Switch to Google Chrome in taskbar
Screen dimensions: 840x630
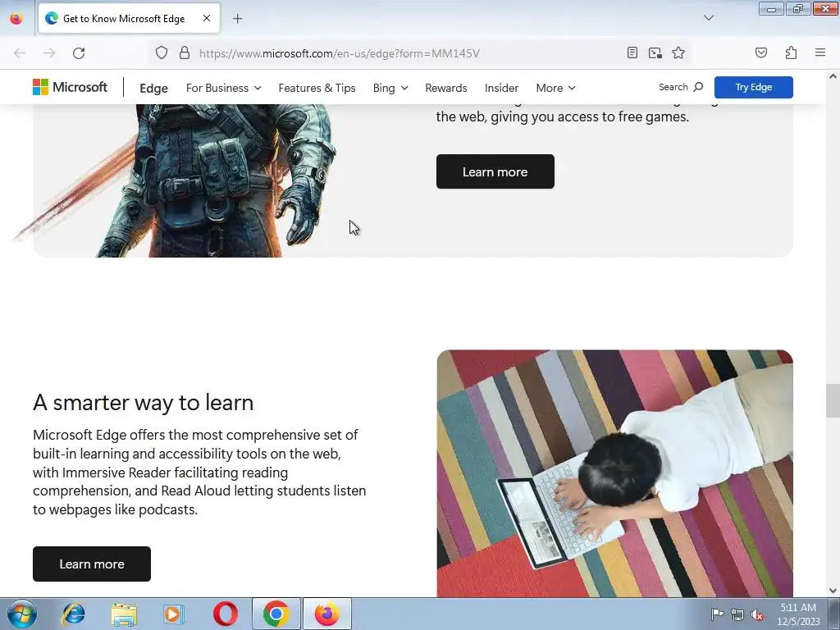(x=276, y=614)
